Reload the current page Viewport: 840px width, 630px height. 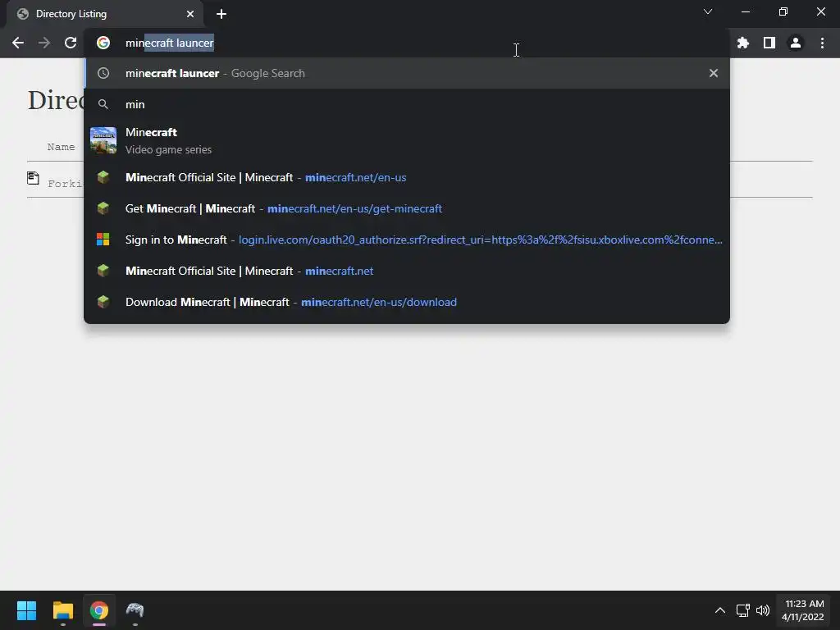tap(71, 43)
